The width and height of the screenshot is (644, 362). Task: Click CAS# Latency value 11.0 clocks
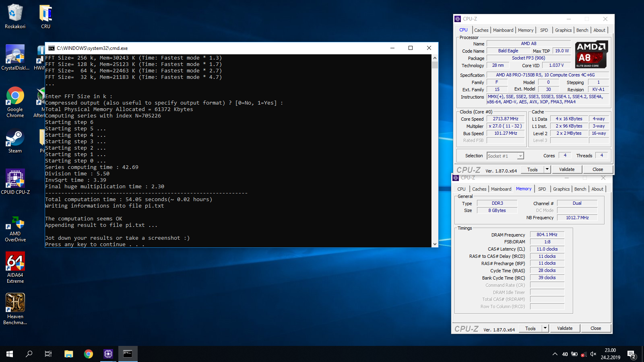547,249
